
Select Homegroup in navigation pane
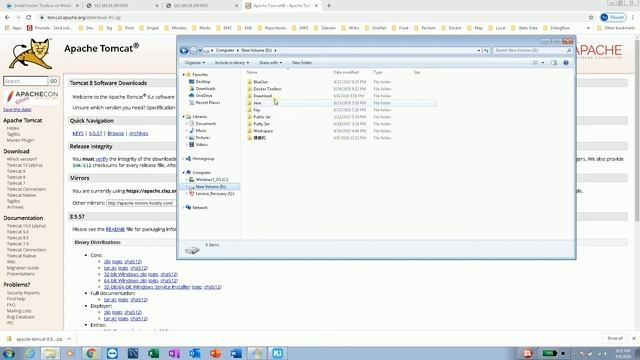click(203, 158)
